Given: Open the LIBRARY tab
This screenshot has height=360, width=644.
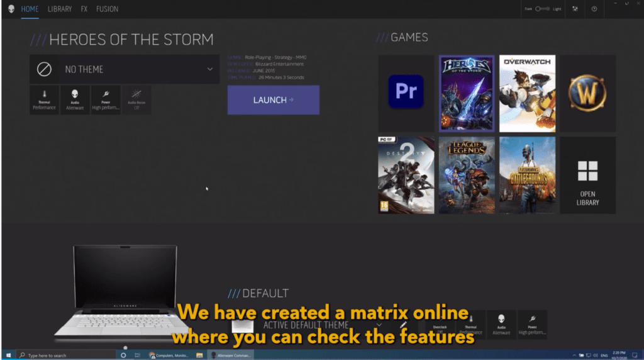Looking at the screenshot, I should pos(60,9).
